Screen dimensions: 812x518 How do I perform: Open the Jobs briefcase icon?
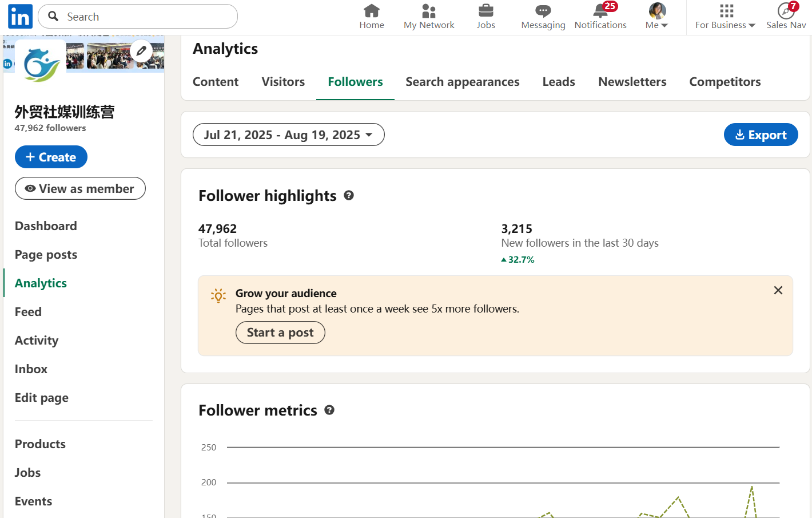click(x=486, y=11)
